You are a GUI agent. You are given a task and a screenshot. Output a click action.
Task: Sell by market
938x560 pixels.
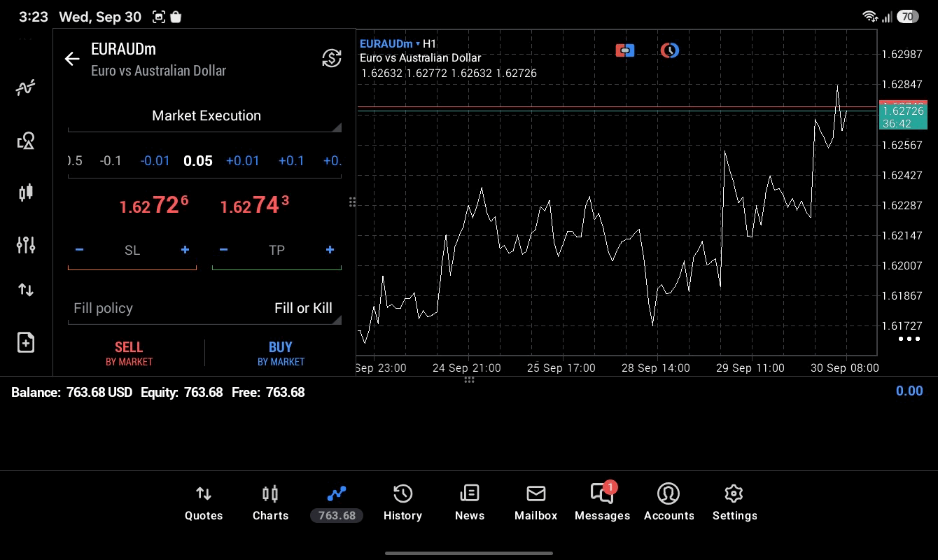(x=129, y=353)
